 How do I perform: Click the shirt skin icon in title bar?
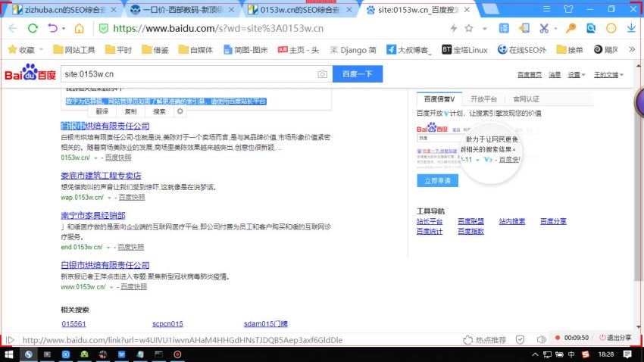tap(568, 9)
